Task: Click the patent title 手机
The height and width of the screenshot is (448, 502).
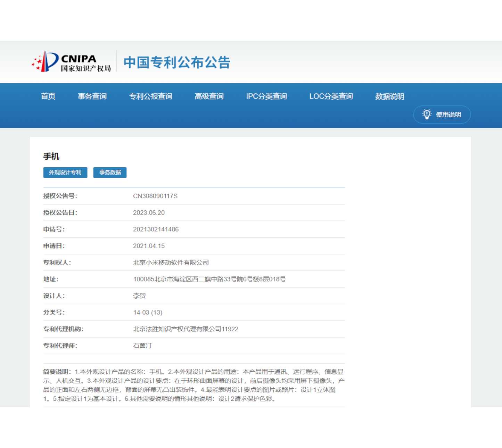Action: click(51, 157)
